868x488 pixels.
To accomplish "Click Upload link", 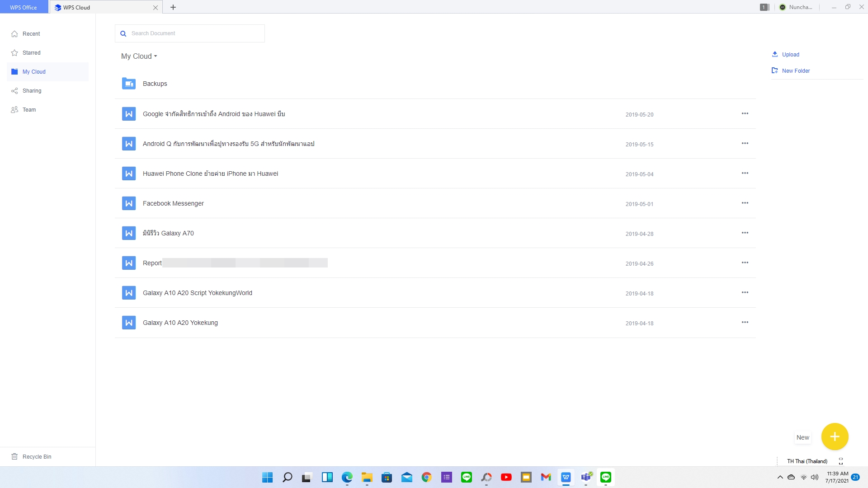I will pos(785,55).
